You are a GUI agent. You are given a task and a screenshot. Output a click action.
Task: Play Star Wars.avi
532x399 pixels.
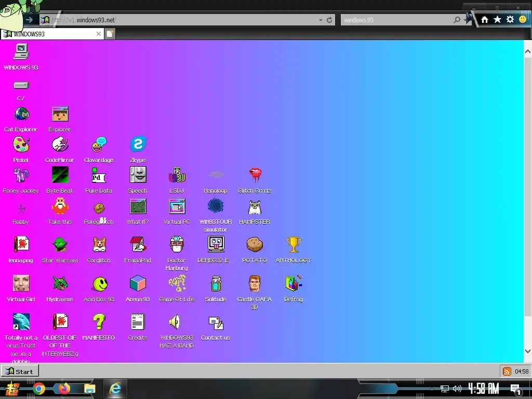click(x=60, y=245)
